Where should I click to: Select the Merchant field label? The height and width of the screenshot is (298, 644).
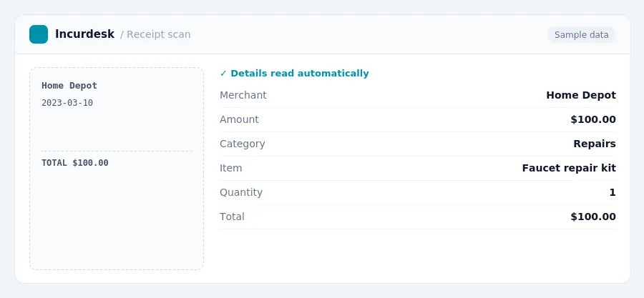tap(243, 95)
